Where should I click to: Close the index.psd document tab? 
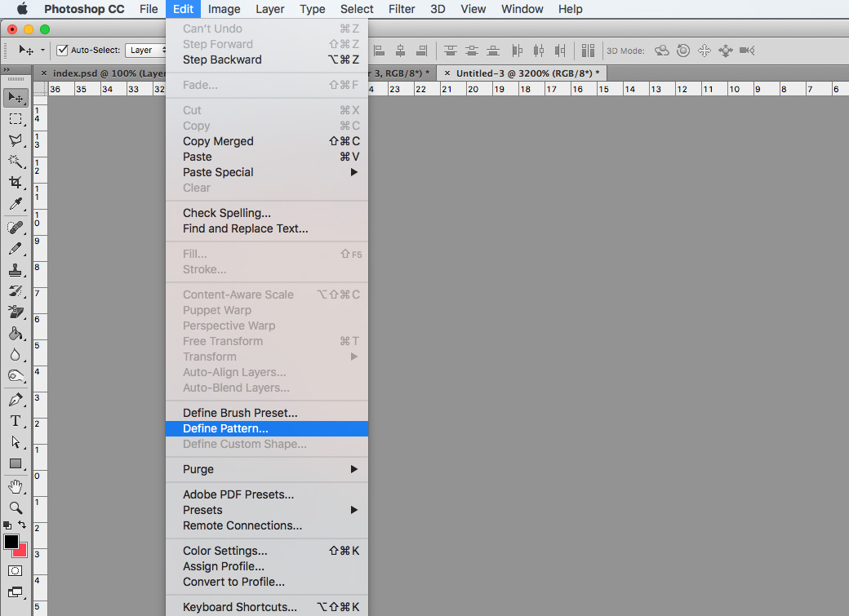point(44,73)
